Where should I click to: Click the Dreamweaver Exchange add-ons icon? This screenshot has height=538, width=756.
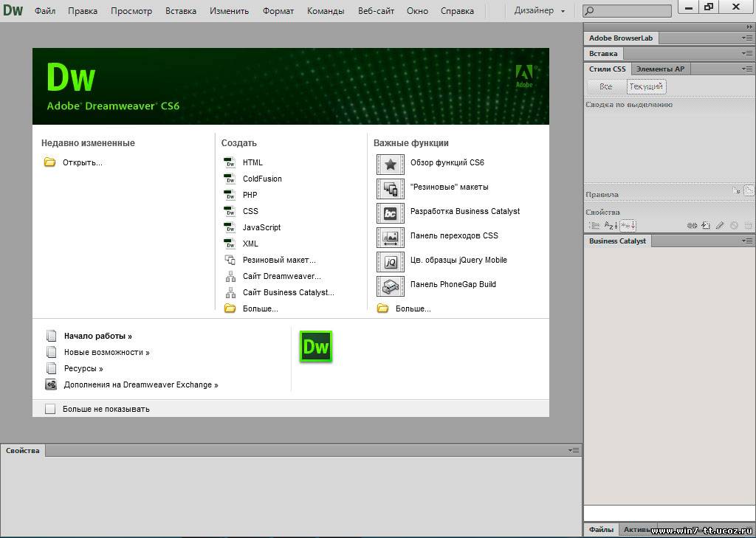[51, 384]
